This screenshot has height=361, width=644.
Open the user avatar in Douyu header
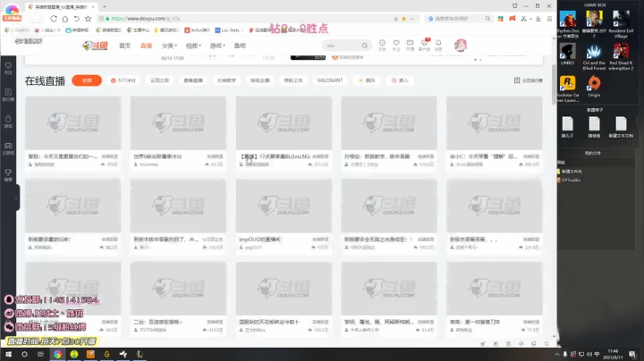461,45
